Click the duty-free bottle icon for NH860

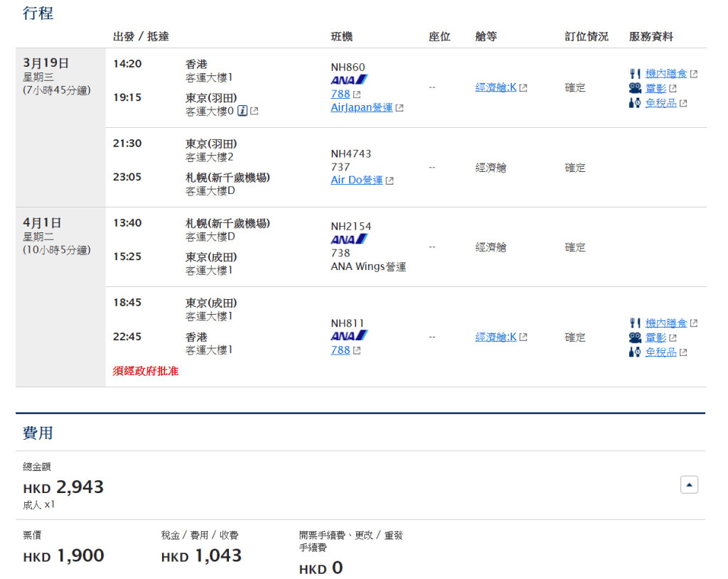coord(635,103)
